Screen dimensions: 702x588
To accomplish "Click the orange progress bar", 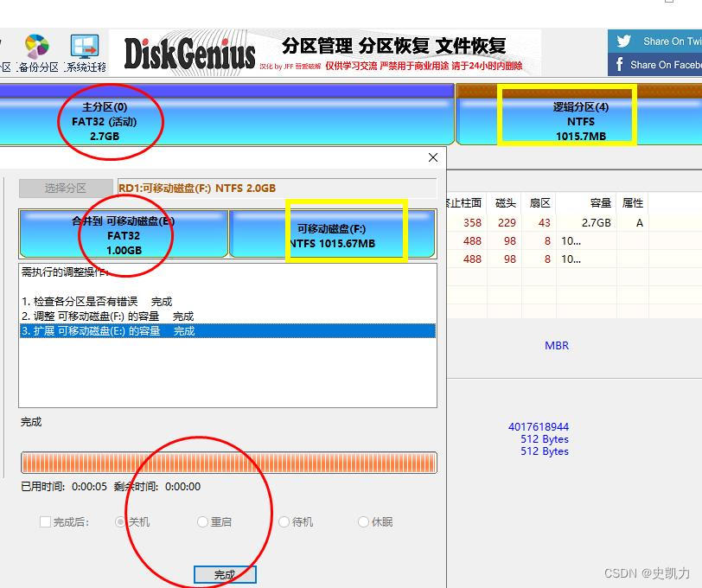I will point(229,463).
